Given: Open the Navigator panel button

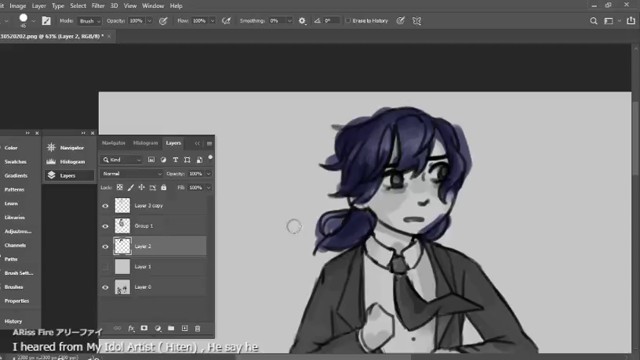Looking at the screenshot, I should pos(68,148).
